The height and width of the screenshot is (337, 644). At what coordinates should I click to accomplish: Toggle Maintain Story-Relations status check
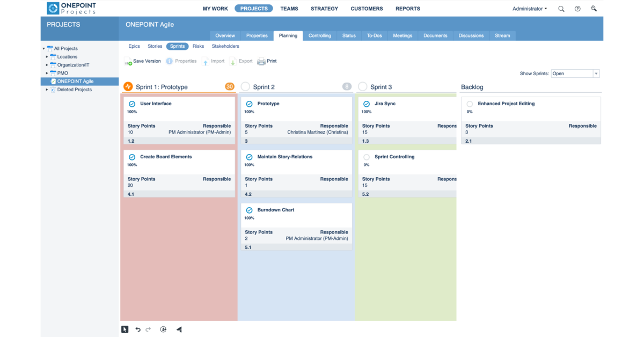coord(249,157)
